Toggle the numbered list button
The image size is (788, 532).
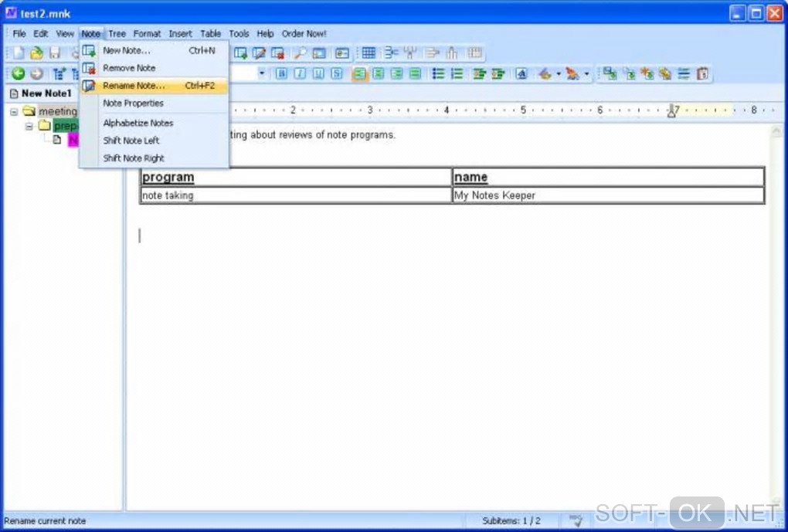pos(457,74)
